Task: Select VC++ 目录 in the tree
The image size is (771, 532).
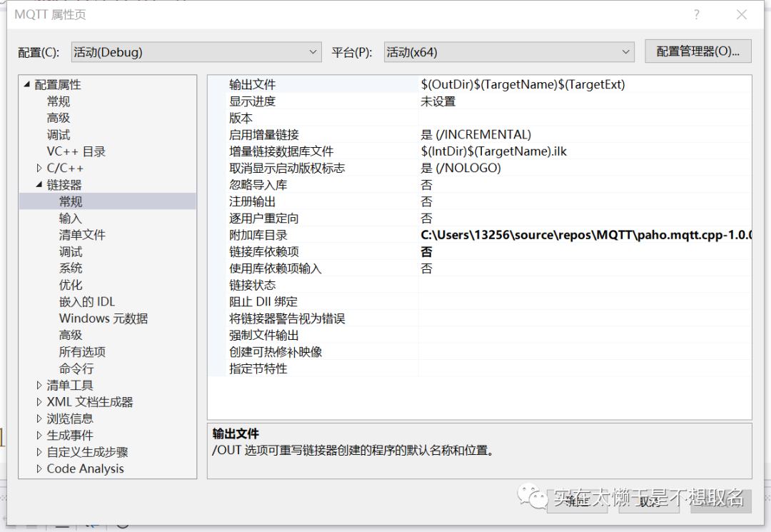Action: [x=76, y=151]
